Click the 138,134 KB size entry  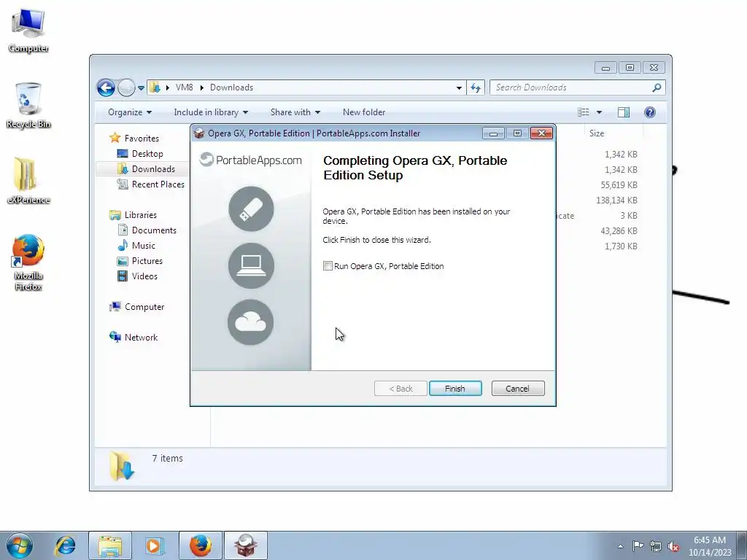point(616,201)
